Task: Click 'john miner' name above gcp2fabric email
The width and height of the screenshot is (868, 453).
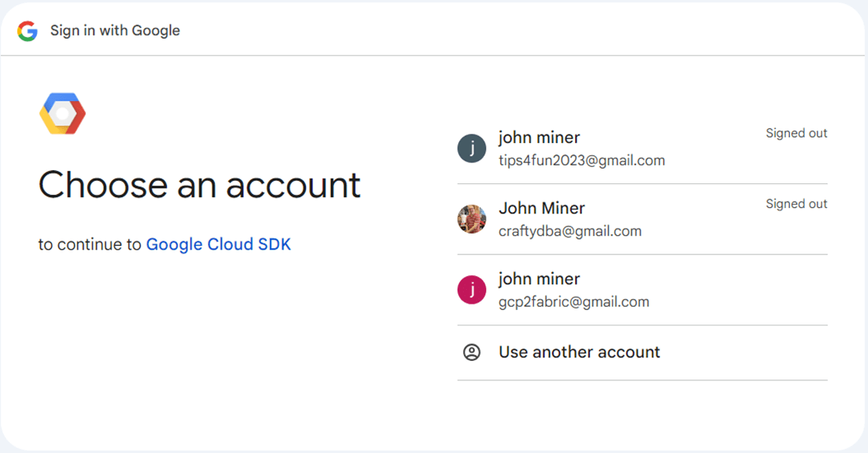Action: click(x=539, y=279)
